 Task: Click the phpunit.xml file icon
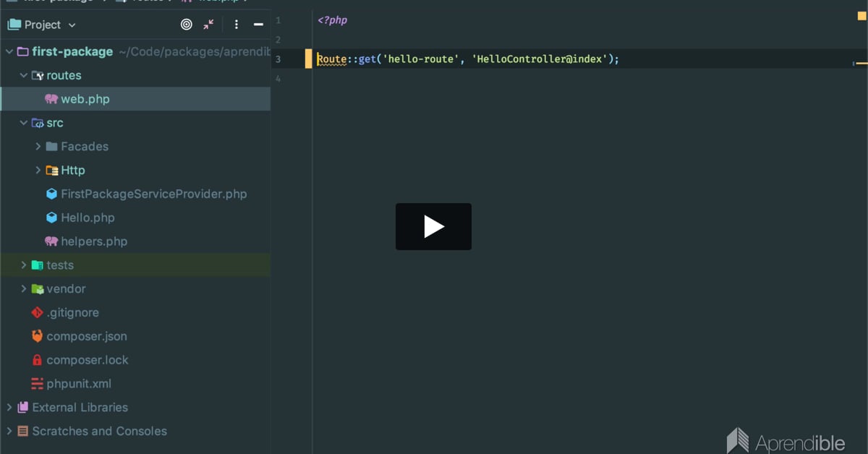[38, 384]
